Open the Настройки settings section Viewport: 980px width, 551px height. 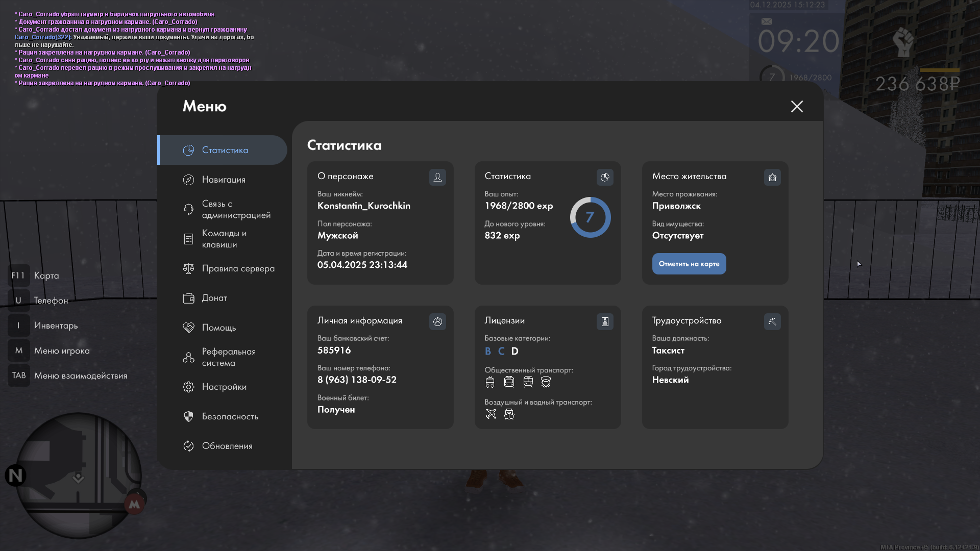[x=224, y=387]
